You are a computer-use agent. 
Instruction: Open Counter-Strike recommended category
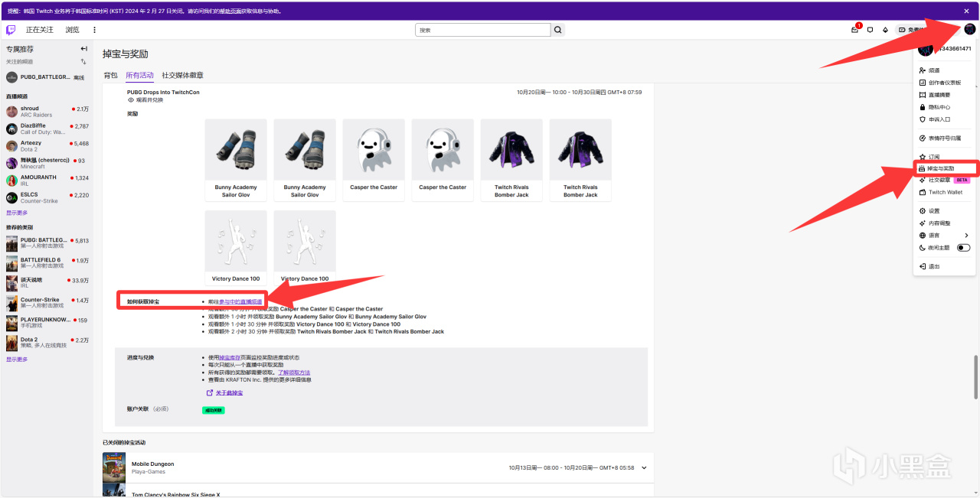coord(46,303)
